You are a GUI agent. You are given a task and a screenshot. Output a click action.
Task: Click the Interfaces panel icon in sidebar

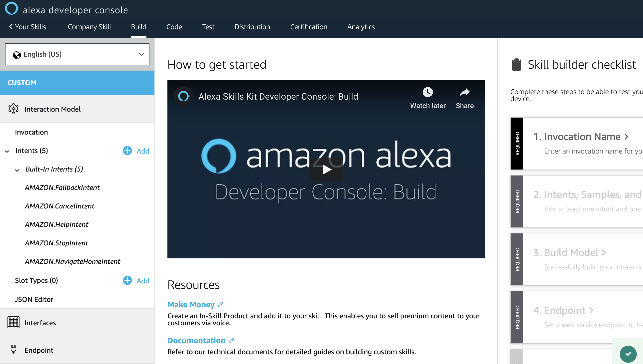[13, 323]
